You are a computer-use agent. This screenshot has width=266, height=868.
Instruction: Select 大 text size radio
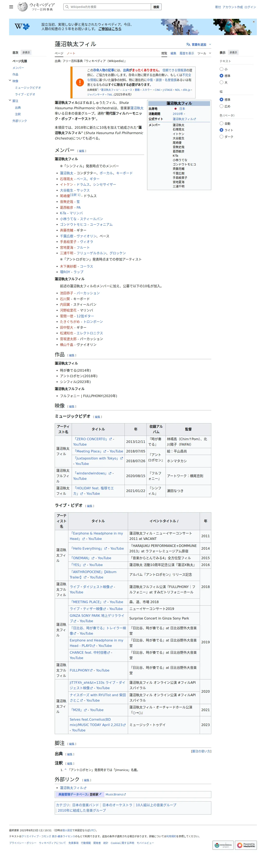[x=221, y=82]
